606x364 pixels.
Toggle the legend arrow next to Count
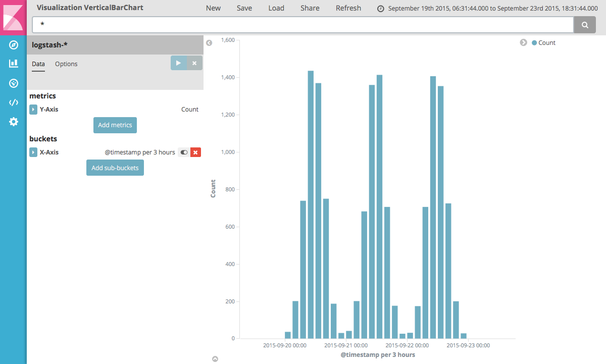tap(524, 42)
